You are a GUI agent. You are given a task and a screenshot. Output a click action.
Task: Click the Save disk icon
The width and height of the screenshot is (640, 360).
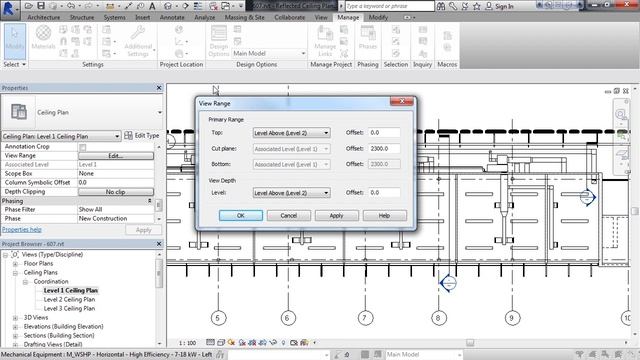click(x=40, y=6)
